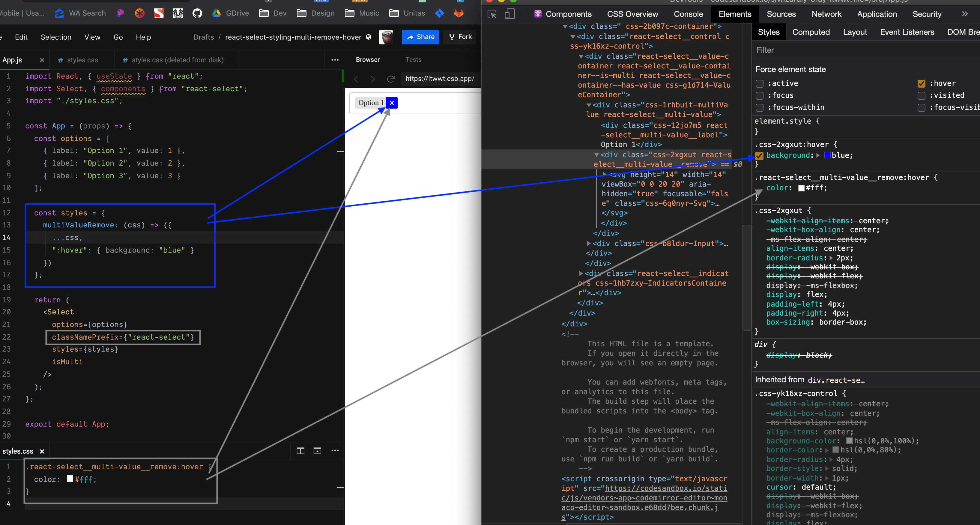Toggle the device emulation toolbar

coord(510,14)
